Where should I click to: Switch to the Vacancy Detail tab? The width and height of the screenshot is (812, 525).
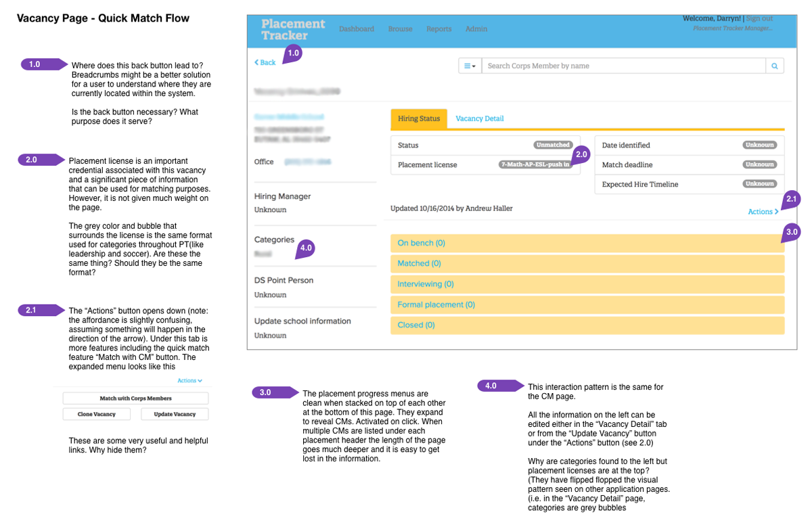(480, 118)
